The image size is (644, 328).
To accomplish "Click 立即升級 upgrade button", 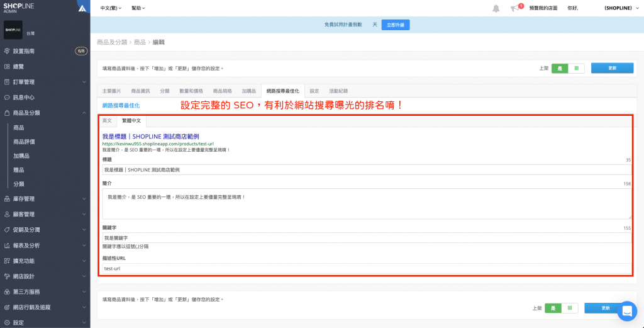I will tap(396, 25).
